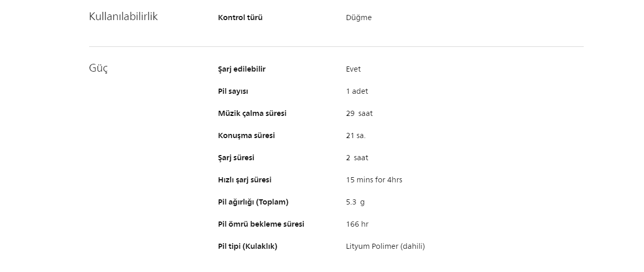This screenshot has width=644, height=272.
Task: Select the Düğme value text
Action: point(359,18)
